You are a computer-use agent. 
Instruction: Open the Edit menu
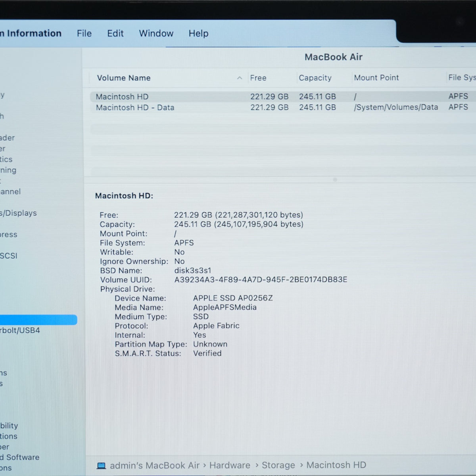pyautogui.click(x=115, y=33)
